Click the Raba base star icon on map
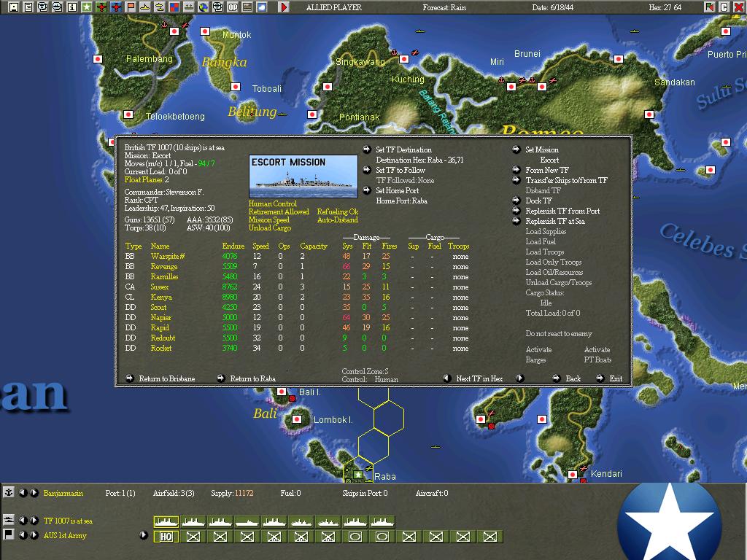Image resolution: width=747 pixels, height=560 pixels. click(358, 475)
